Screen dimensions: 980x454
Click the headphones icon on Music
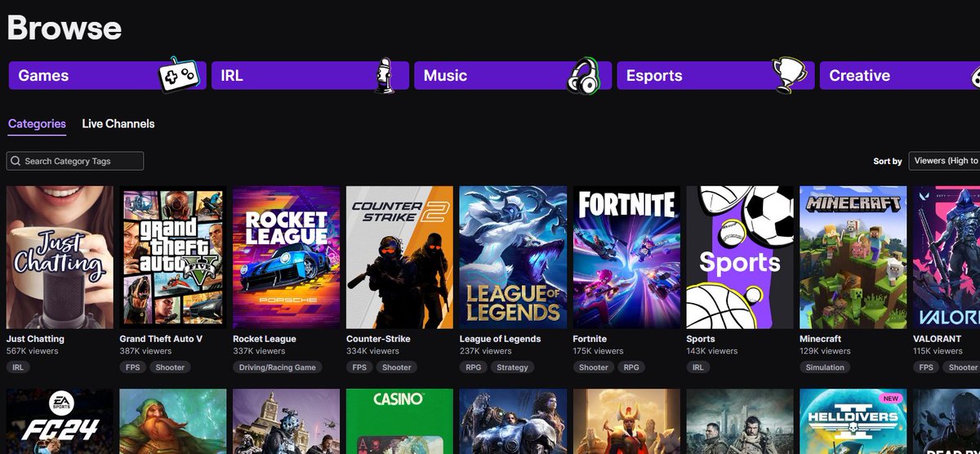[585, 75]
